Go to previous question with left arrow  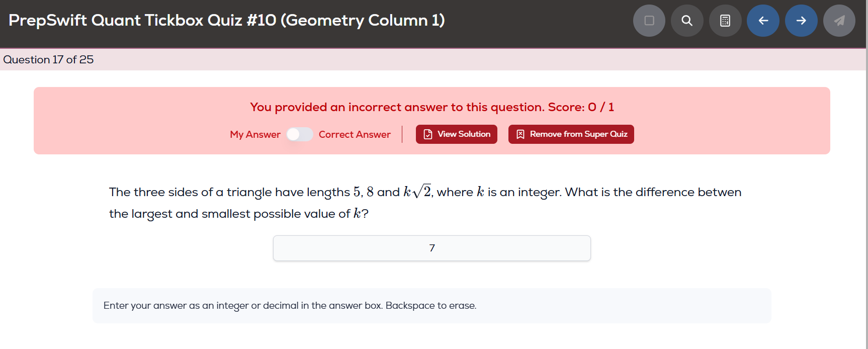pos(763,21)
